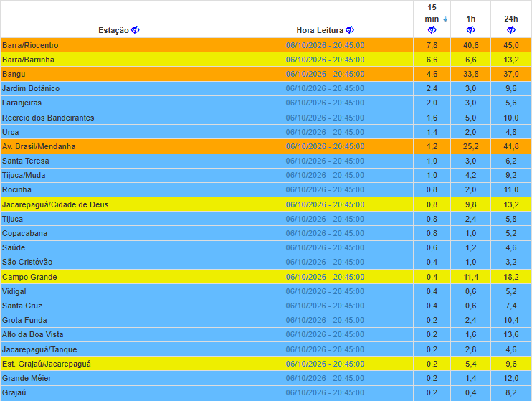The image size is (532, 401).
Task: Click the 12,0 value for Grande Méier
Action: [511, 378]
